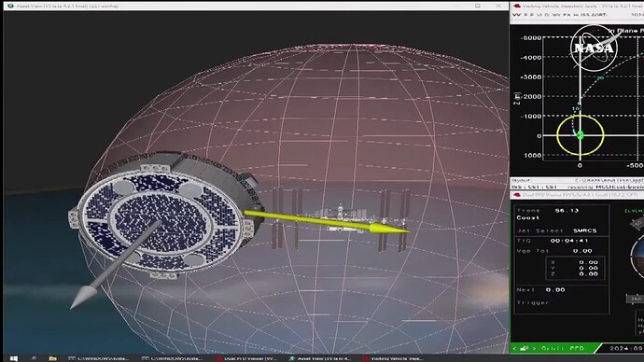
Task: Maximize the Asset View window
Action: tap(477, 6)
